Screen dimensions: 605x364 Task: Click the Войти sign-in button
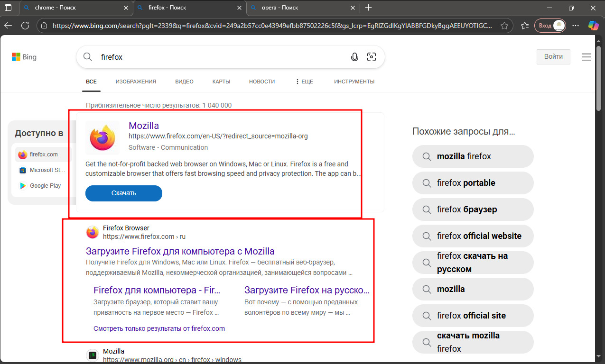tap(553, 56)
